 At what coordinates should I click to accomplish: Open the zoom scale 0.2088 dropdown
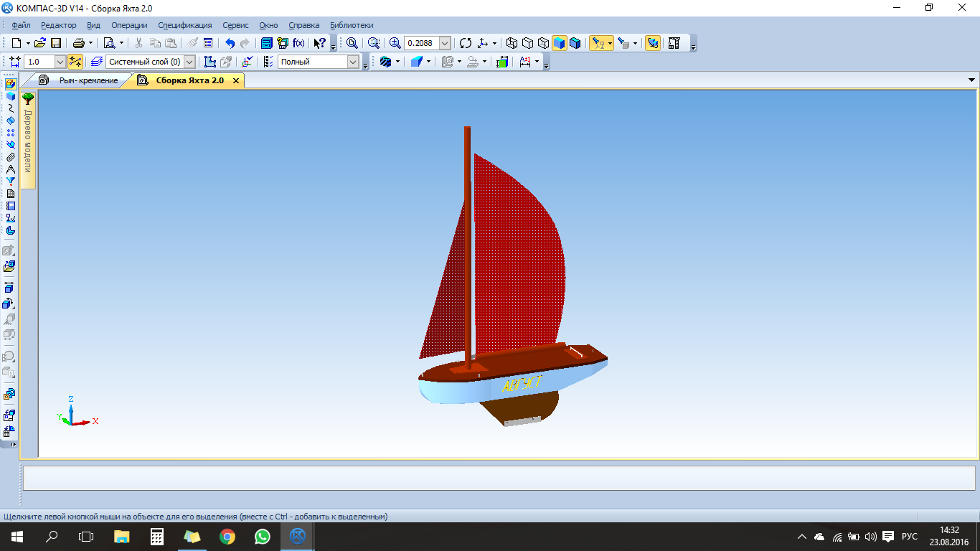pos(445,43)
